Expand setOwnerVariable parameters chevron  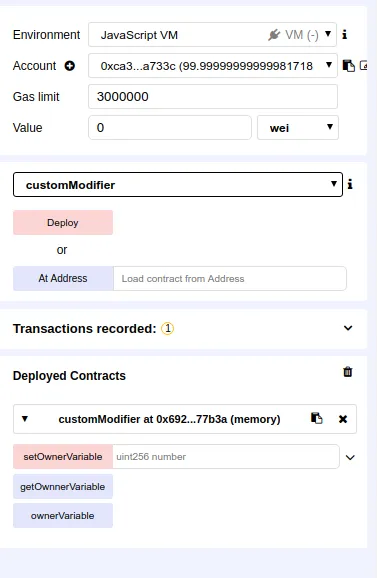pyautogui.click(x=350, y=457)
